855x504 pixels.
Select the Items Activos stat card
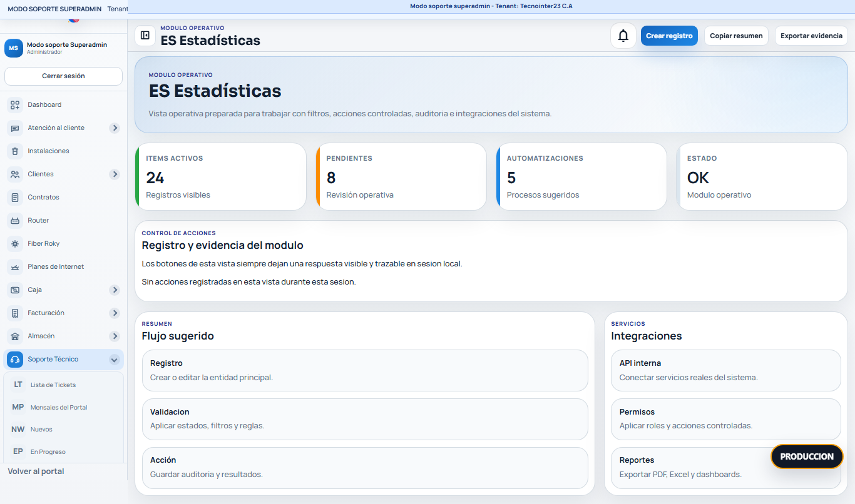(220, 177)
